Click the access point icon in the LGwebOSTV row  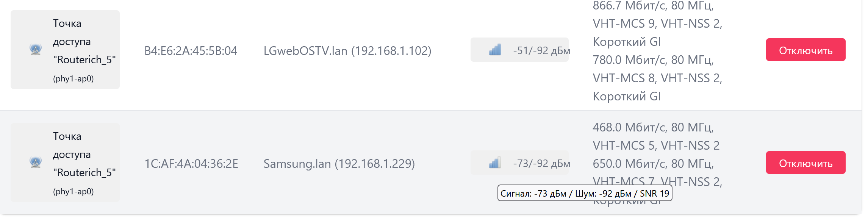pos(36,50)
